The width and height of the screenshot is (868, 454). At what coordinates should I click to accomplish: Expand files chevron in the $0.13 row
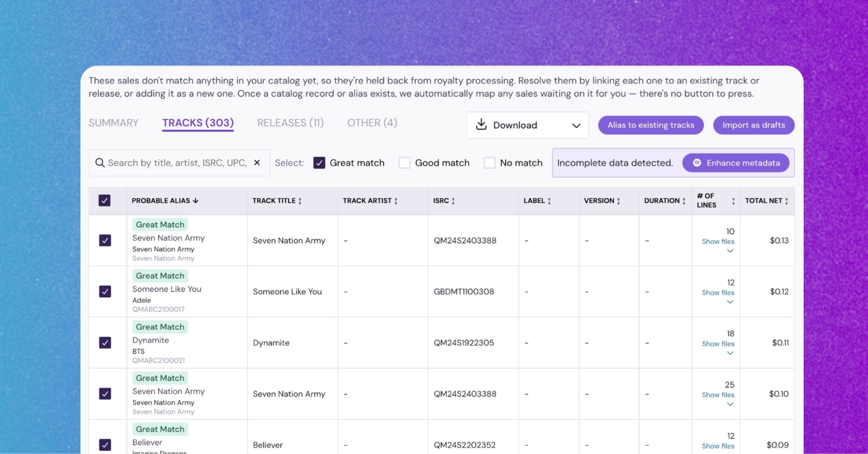(x=730, y=251)
